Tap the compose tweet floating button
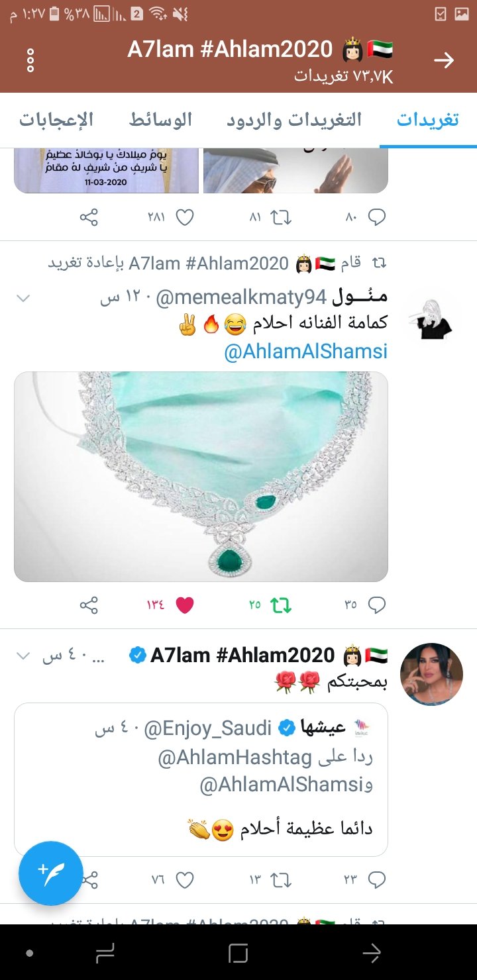This screenshot has height=980, width=477. pos(51,873)
